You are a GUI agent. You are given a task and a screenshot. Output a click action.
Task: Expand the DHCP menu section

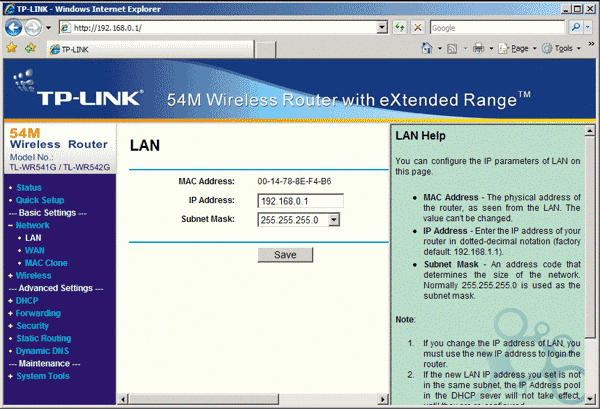tap(27, 301)
